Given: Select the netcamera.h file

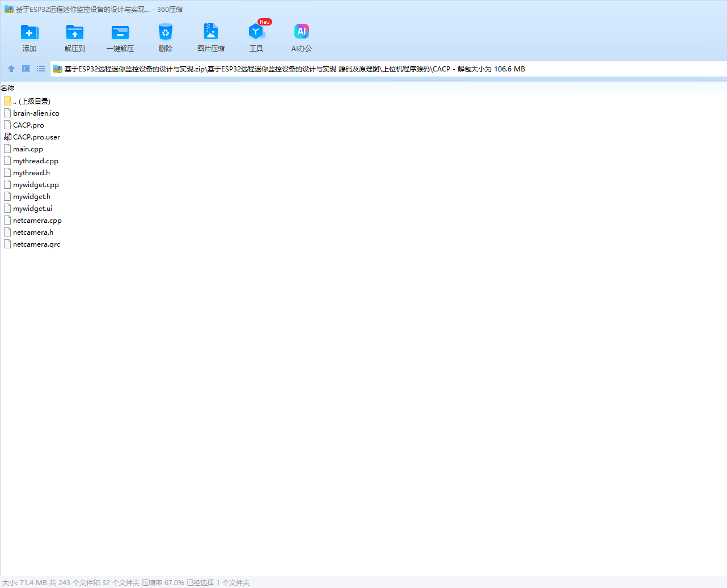Looking at the screenshot, I should [33, 232].
